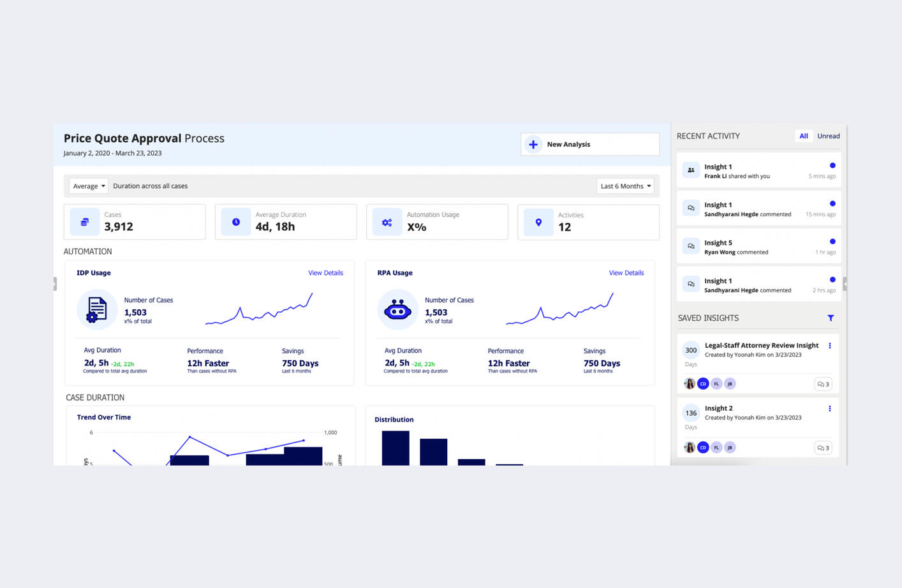Click the Automation Usage gears icon
This screenshot has height=588, width=902.
pos(387,221)
